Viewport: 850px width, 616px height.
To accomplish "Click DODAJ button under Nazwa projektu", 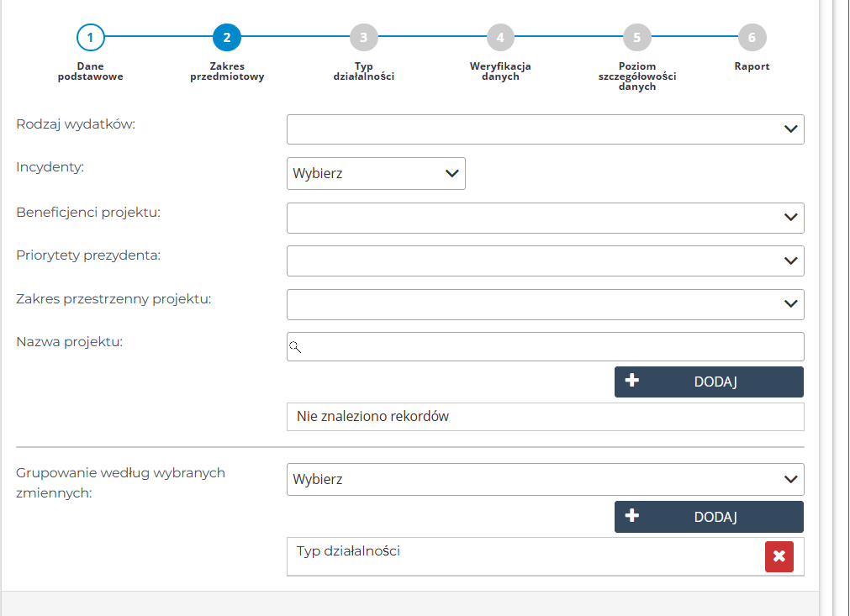I will 709,382.
